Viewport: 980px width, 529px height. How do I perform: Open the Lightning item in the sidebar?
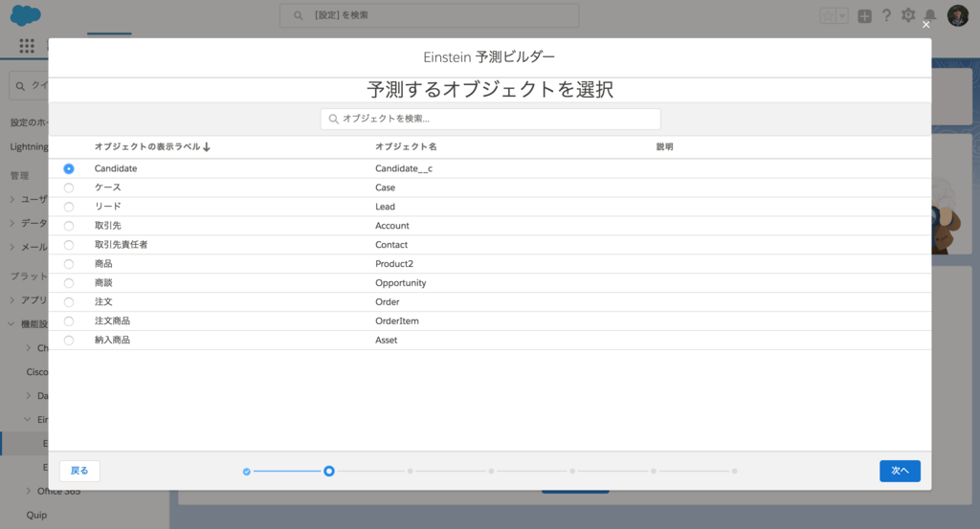pyautogui.click(x=29, y=146)
